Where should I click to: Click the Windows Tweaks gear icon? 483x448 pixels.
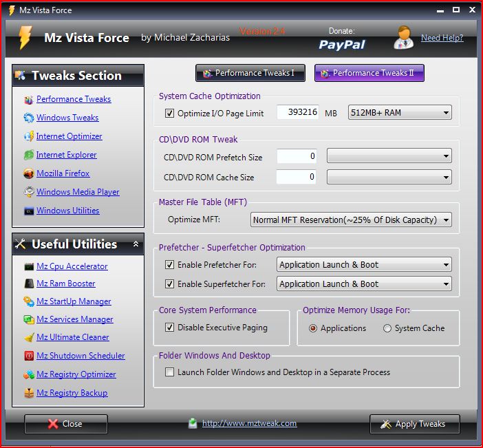tap(29, 118)
